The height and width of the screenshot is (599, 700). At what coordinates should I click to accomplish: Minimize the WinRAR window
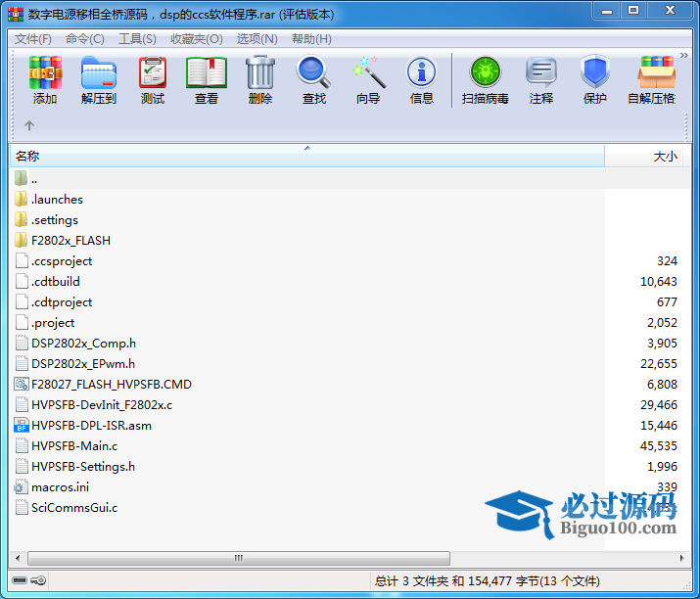pyautogui.click(x=607, y=11)
